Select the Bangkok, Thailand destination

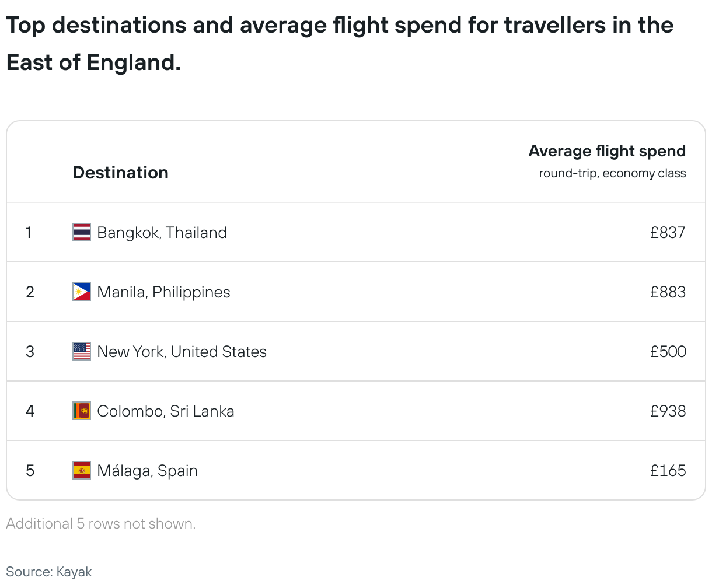pos(162,232)
